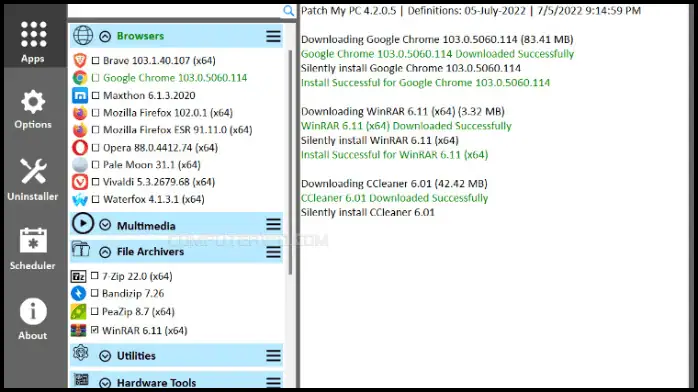Click the Hardware Tools category label
Screen dimensions: 698x392
[156, 383]
